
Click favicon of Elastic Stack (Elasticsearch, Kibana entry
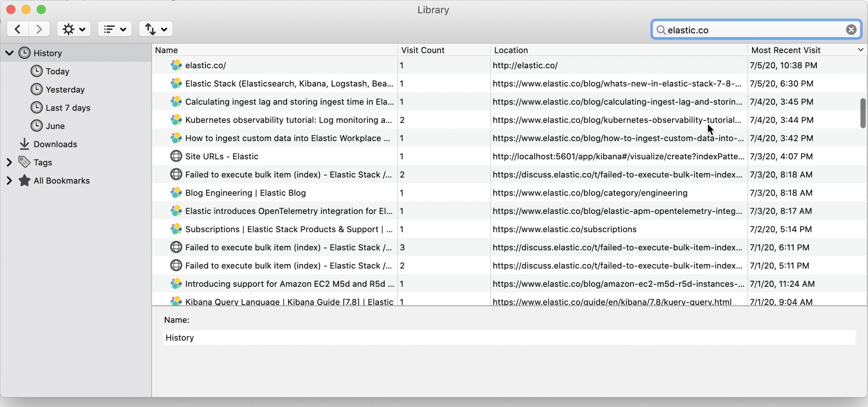tap(176, 83)
